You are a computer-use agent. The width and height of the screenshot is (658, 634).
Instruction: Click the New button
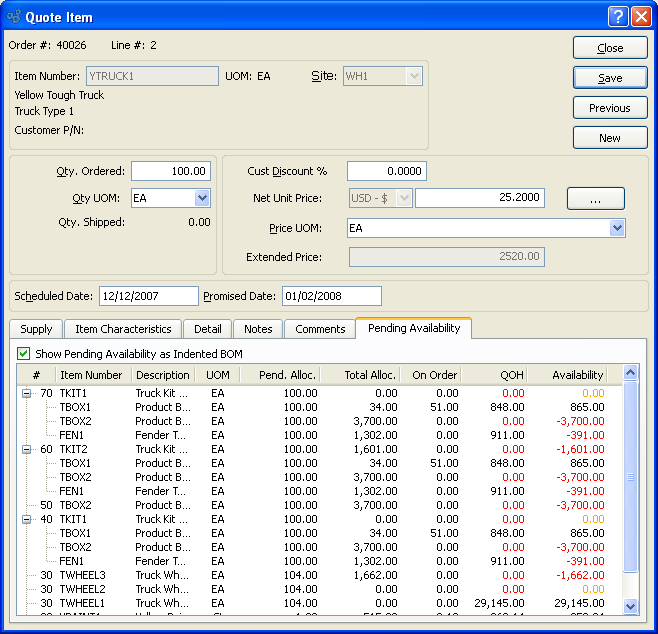[x=609, y=138]
